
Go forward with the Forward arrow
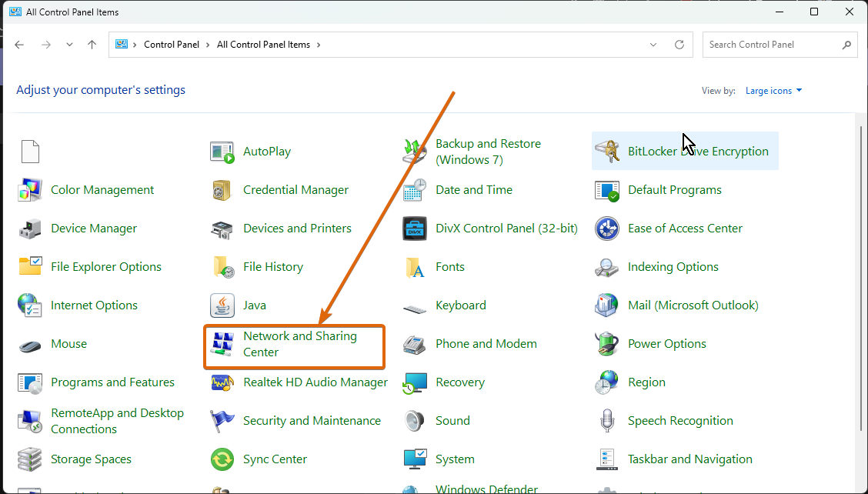(46, 45)
